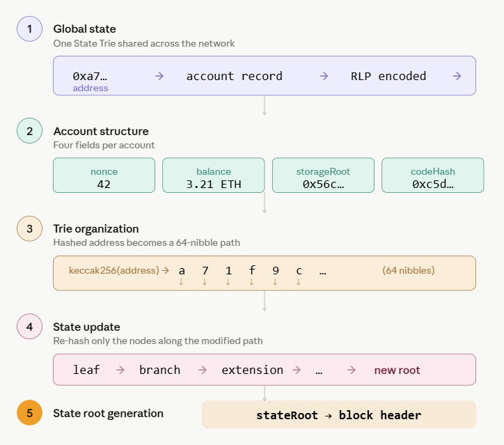Screen dimensions: 504x445
Task: Click the "State root generation" heading
Action: pyautogui.click(x=109, y=414)
